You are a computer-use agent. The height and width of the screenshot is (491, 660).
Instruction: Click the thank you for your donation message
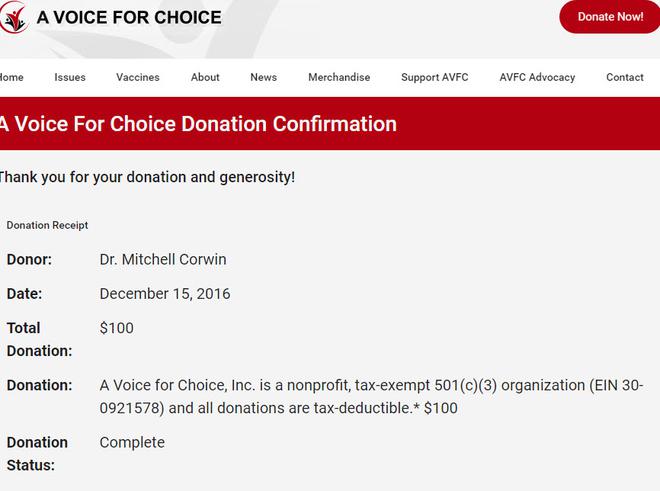(147, 177)
